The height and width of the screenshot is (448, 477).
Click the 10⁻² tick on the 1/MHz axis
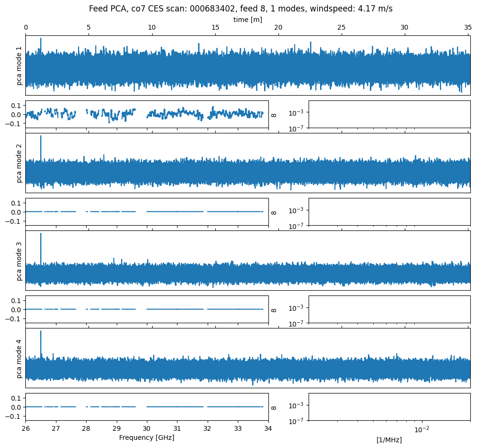click(421, 429)
